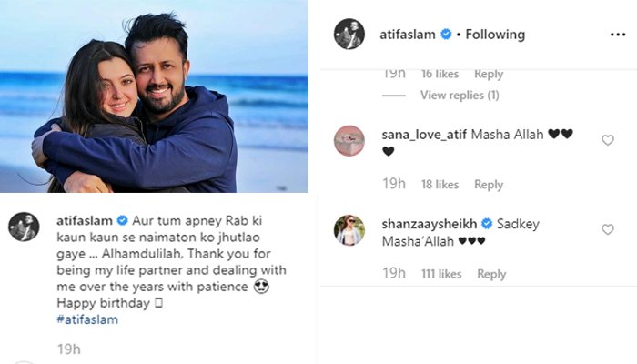Open sana_love_atif's profile avatar
The width and height of the screenshot is (637, 364).
pos(349,140)
